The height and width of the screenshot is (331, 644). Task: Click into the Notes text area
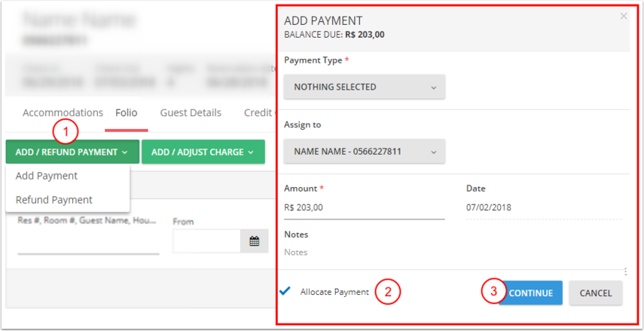(452, 253)
